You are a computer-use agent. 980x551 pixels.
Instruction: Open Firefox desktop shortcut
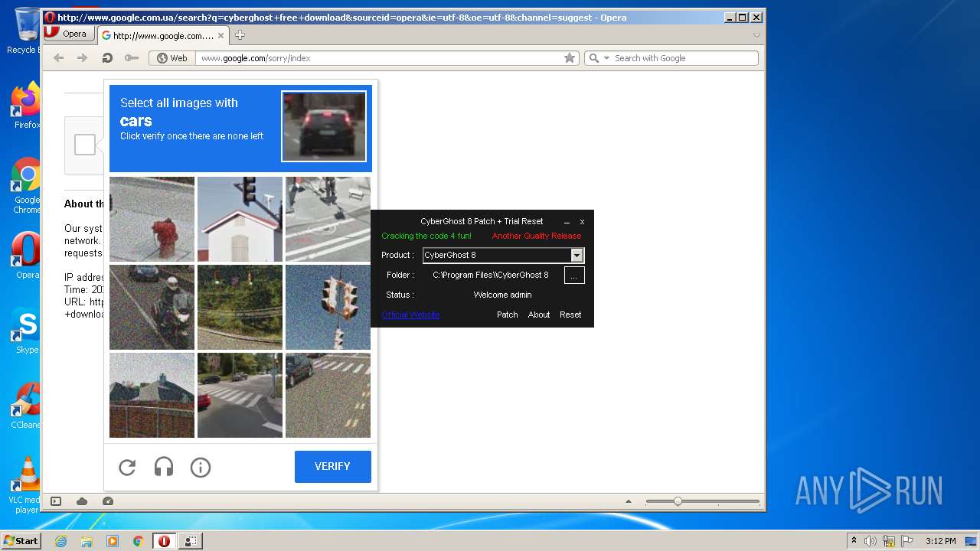(26, 106)
